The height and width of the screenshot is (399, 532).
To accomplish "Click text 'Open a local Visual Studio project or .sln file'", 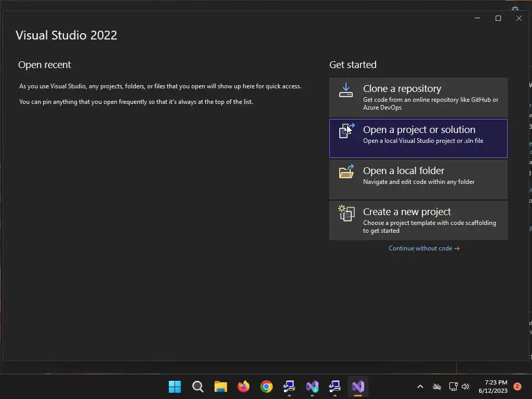I will point(423,141).
